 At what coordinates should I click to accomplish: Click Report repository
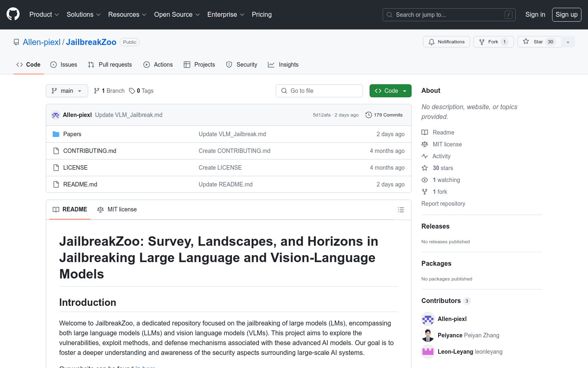click(x=443, y=204)
